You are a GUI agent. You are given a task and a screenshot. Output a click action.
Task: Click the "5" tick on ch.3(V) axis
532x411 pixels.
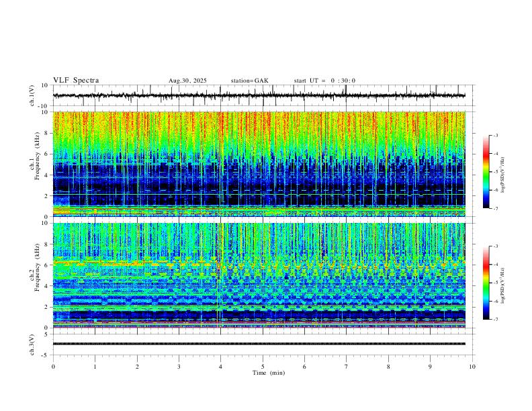47,334
